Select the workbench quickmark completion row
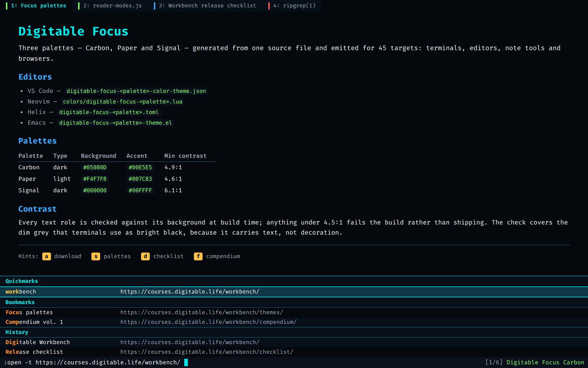Screen dimensions: 588x368 294,292
